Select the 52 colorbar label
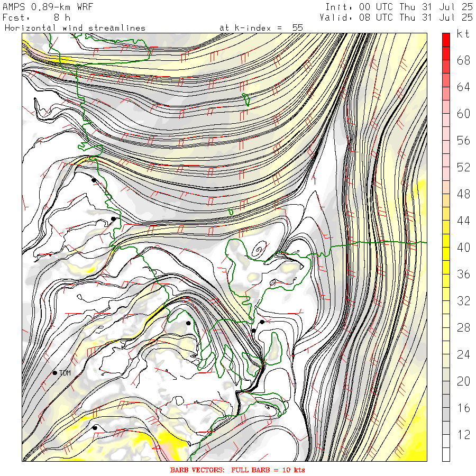Screen dimensions: 476x476 point(463,167)
